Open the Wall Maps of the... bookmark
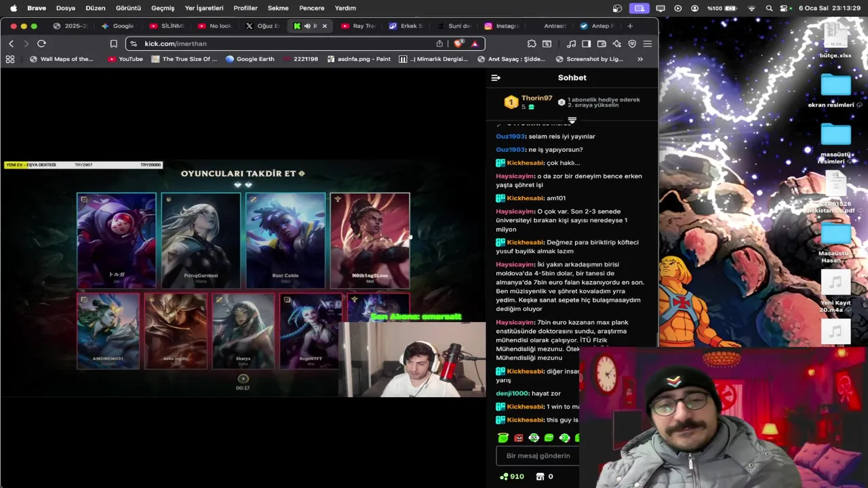This screenshot has height=488, width=868. point(61,59)
